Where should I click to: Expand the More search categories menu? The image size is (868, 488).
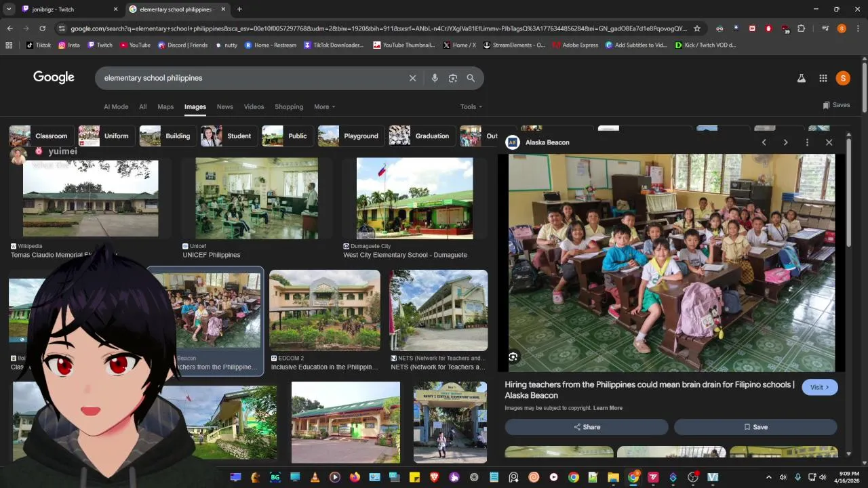coord(325,106)
